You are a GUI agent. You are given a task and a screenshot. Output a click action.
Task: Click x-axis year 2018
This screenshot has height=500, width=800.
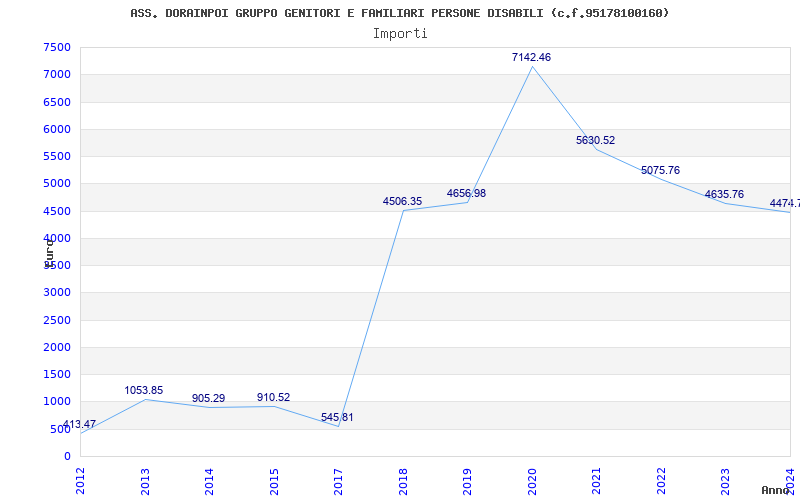pos(403,481)
